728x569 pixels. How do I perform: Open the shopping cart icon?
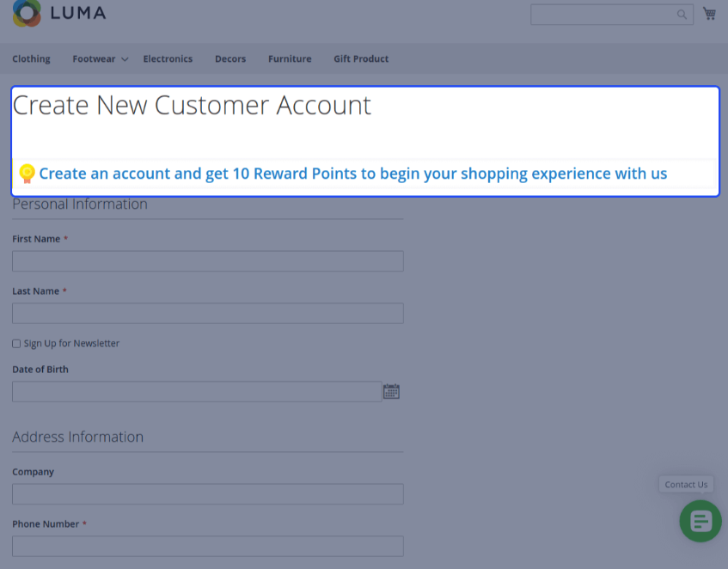point(709,14)
